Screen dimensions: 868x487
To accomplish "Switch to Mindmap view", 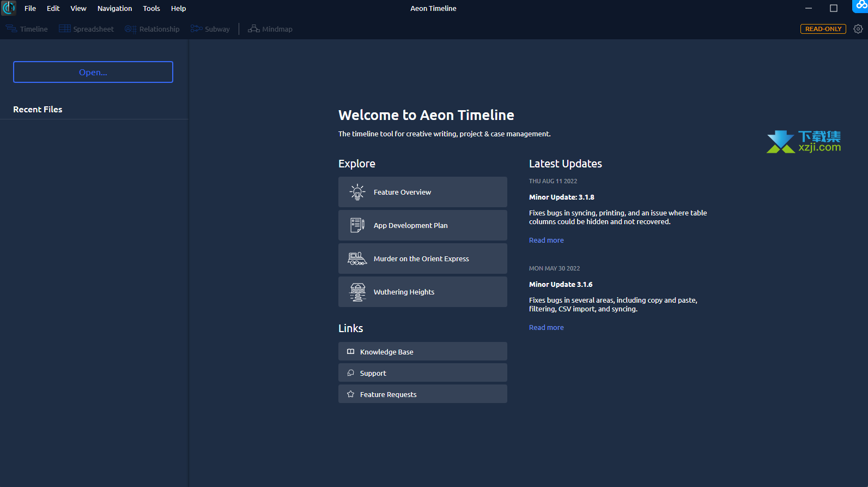I will 270,29.
